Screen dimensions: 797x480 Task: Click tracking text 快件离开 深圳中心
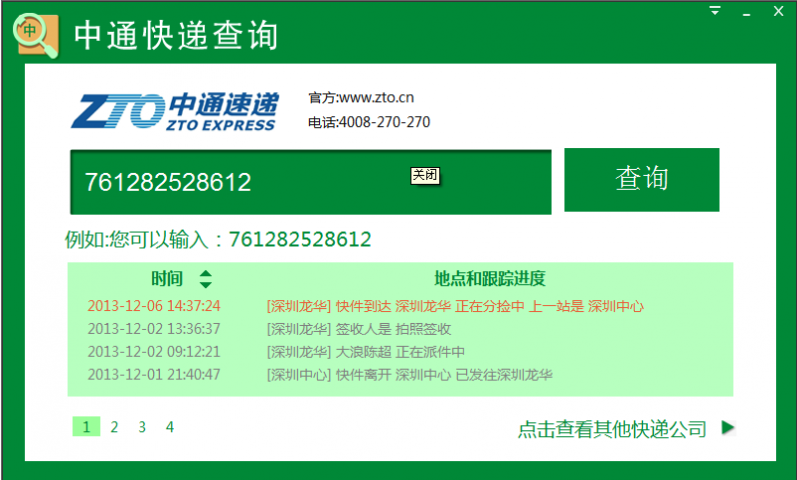[x=393, y=375]
